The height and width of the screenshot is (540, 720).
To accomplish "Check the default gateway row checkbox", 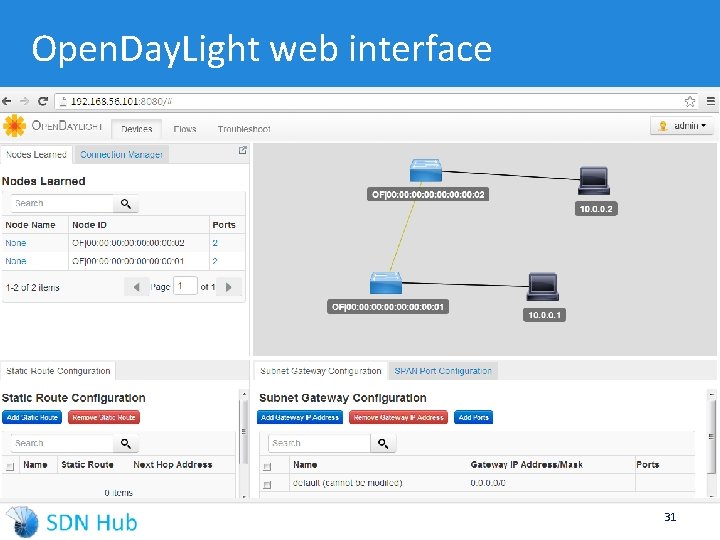I will click(x=267, y=484).
